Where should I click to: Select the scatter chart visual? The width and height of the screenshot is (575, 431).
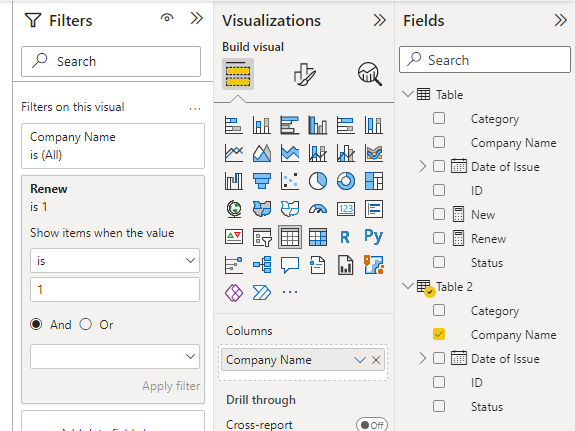290,181
